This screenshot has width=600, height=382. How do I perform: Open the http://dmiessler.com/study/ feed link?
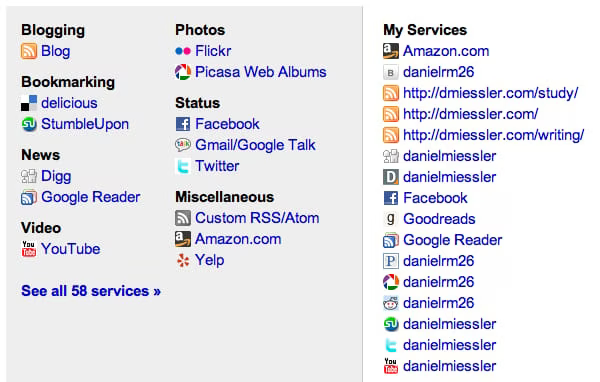(x=491, y=93)
